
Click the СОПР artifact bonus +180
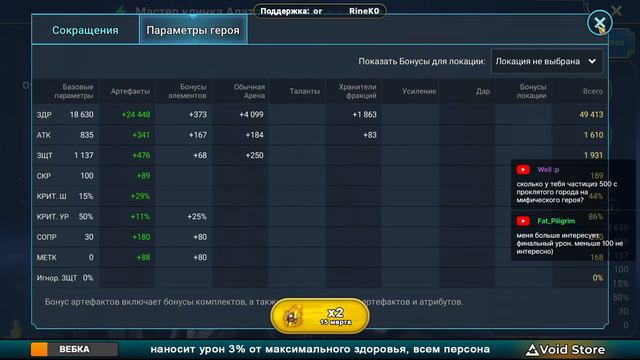141,237
